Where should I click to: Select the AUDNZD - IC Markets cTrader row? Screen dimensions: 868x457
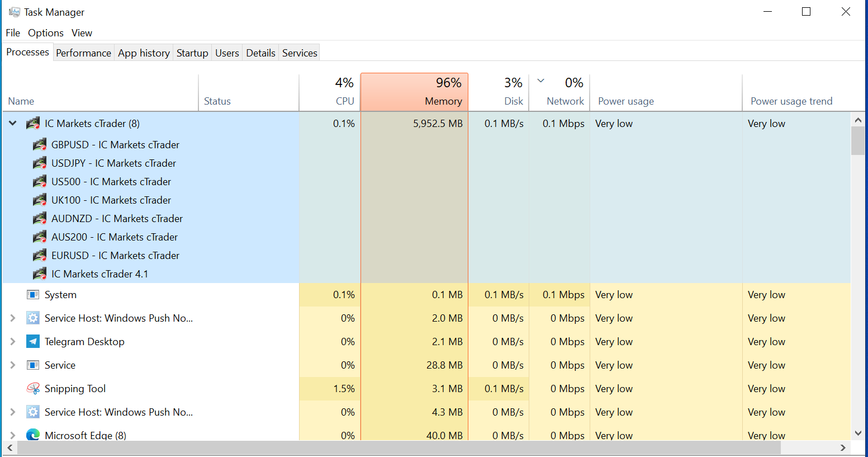426,219
